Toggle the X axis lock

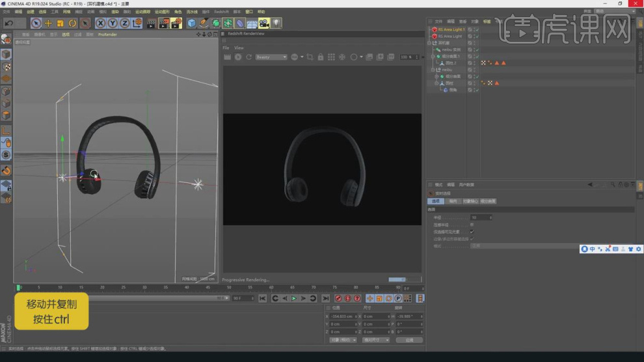coord(101,23)
